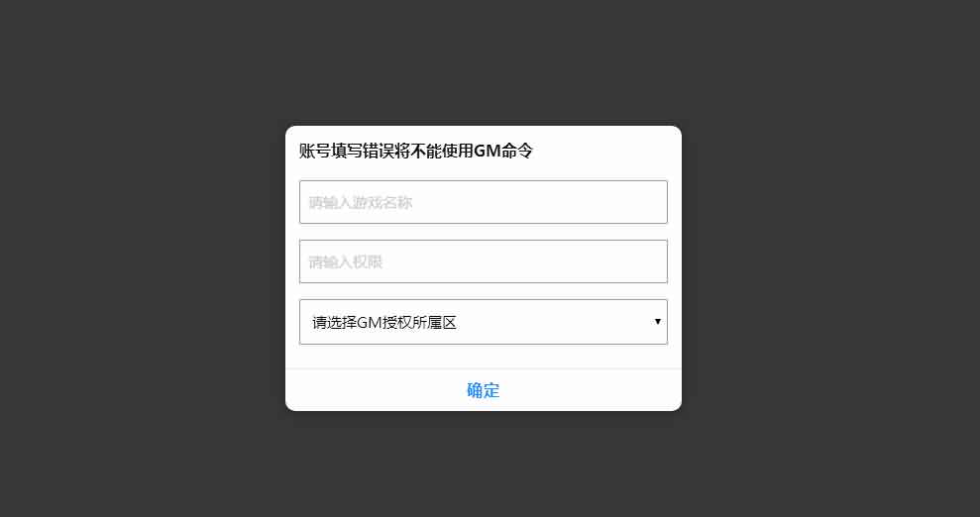Click the dark backdrop below the dialog

pos(484,464)
